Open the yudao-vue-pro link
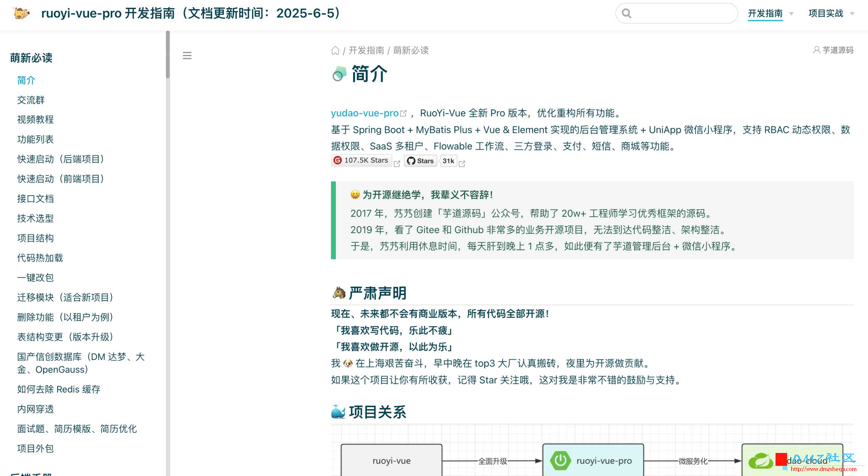This screenshot has height=476, width=868. click(365, 113)
